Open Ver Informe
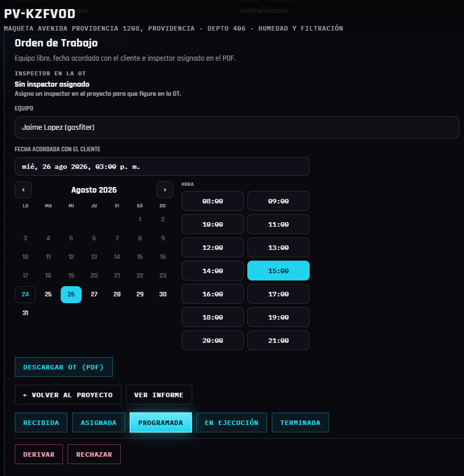 tap(159, 394)
